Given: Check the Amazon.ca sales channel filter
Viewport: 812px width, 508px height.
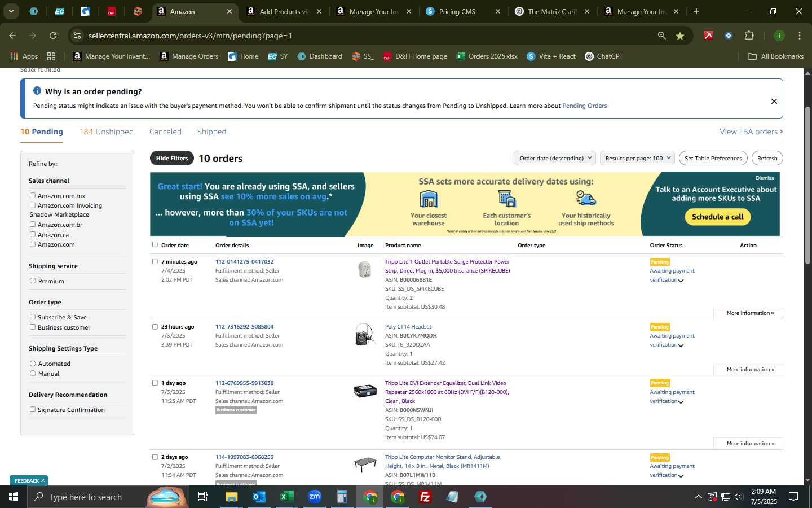Looking at the screenshot, I should [x=33, y=234].
